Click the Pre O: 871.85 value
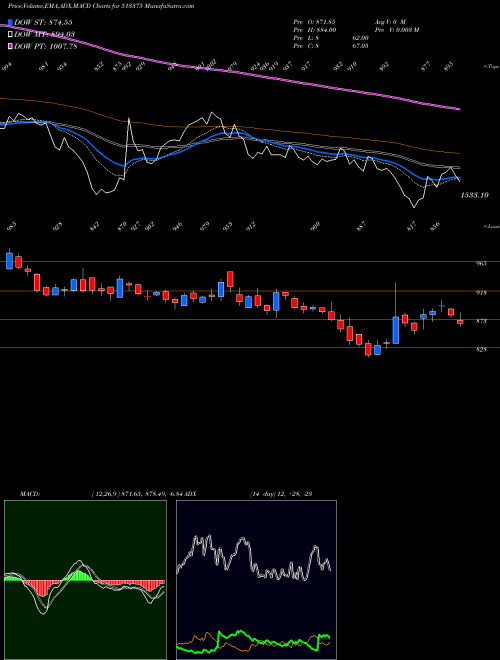Viewport: 500px width, 660px height. [314, 21]
